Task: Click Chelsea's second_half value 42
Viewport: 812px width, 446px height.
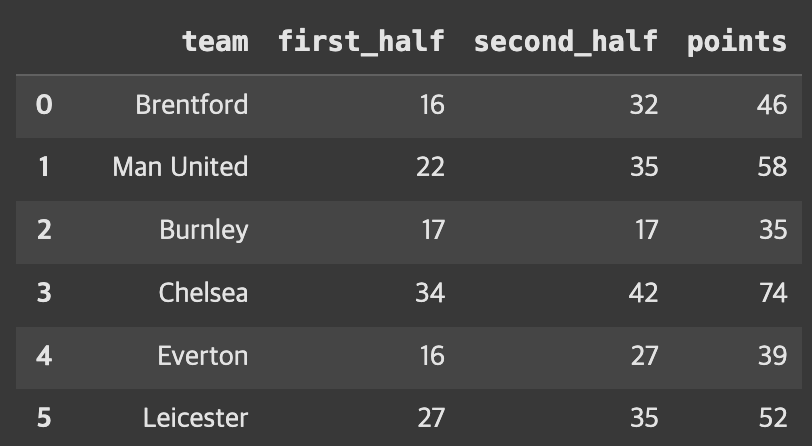Action: 643,293
